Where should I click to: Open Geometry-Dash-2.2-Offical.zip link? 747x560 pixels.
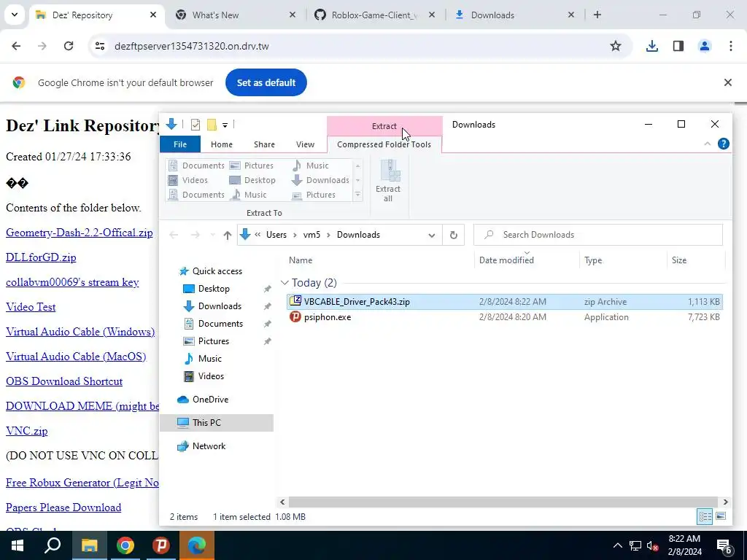point(80,233)
